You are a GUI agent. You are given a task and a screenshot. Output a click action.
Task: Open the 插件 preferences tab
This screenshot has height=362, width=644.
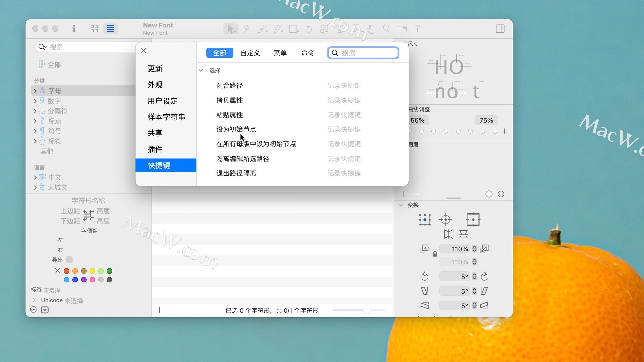coord(155,149)
